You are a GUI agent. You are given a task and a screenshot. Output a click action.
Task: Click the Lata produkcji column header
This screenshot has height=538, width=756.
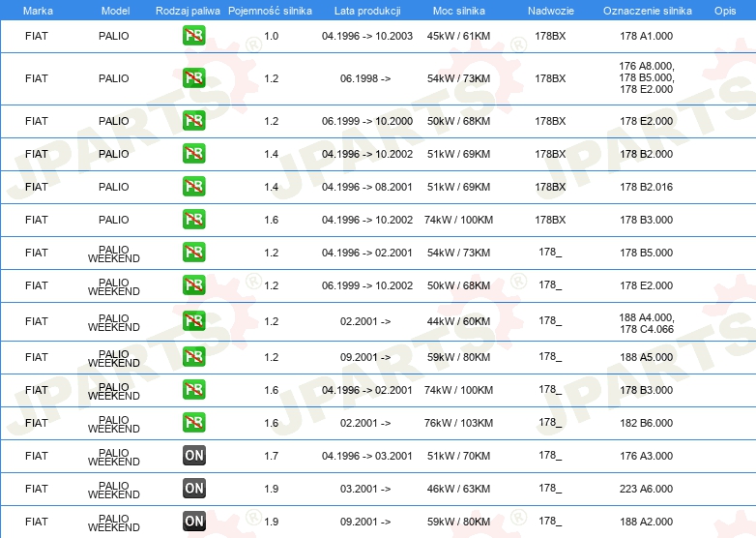click(x=367, y=11)
